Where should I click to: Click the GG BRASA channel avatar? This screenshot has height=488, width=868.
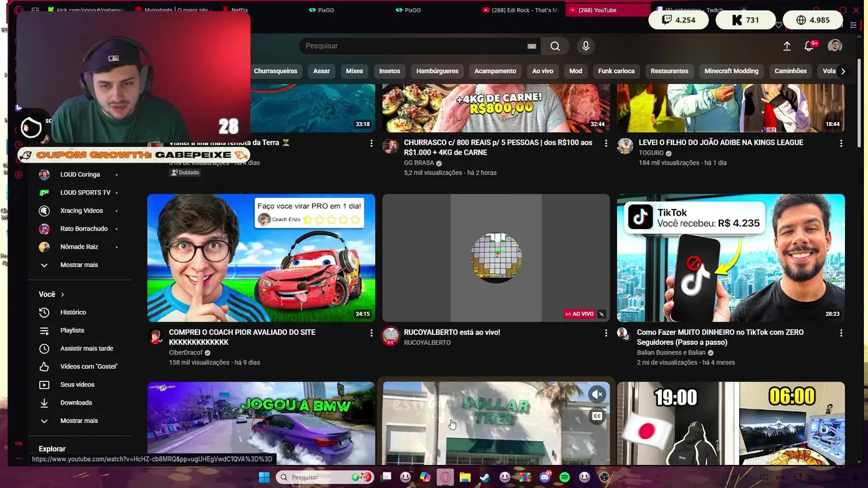390,146
